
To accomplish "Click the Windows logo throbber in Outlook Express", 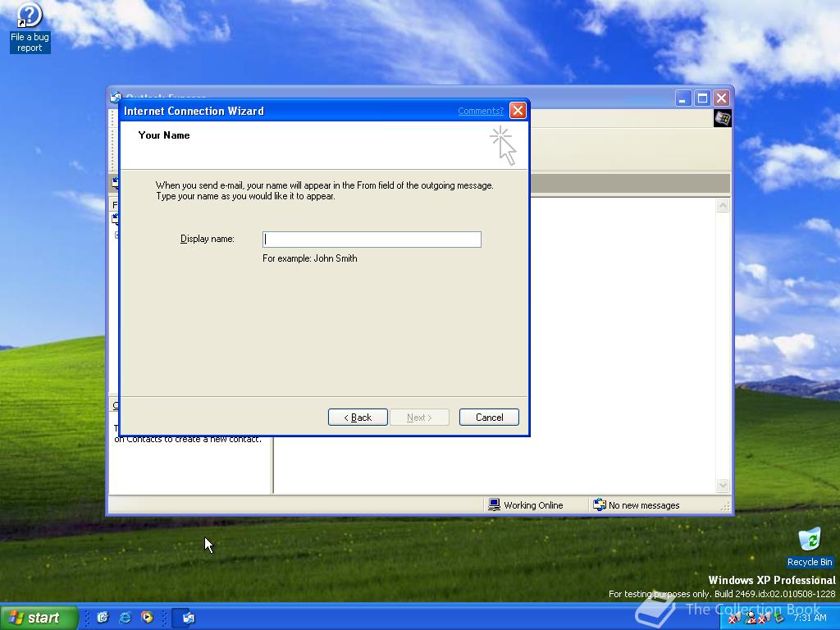I will pos(722,118).
